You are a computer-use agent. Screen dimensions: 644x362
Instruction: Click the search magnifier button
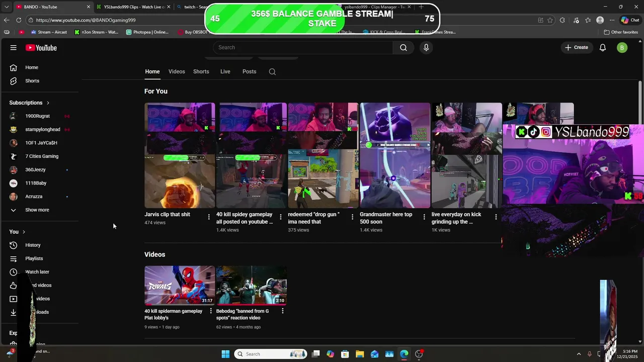point(404,47)
